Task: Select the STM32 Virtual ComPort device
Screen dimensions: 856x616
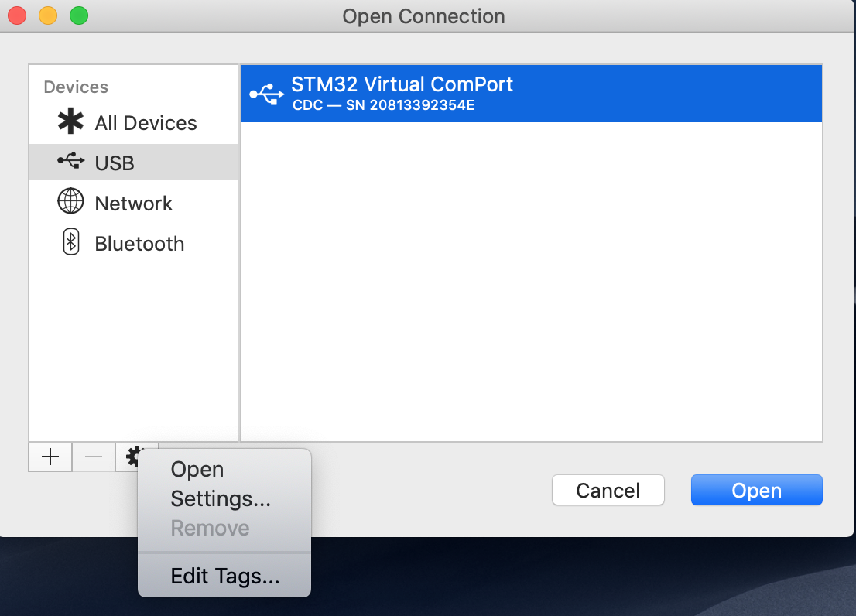Action: click(531, 94)
